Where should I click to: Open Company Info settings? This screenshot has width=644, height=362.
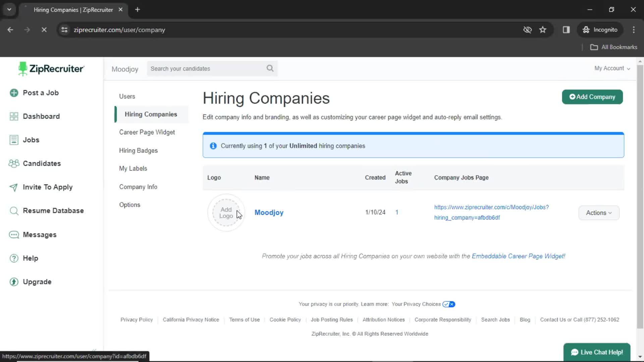point(138,187)
